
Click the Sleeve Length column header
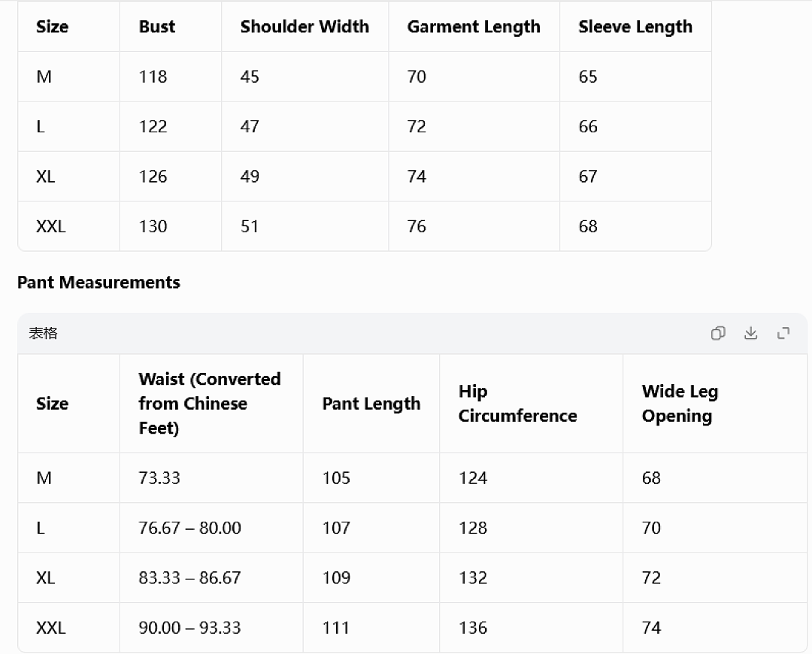pyautogui.click(x=635, y=26)
